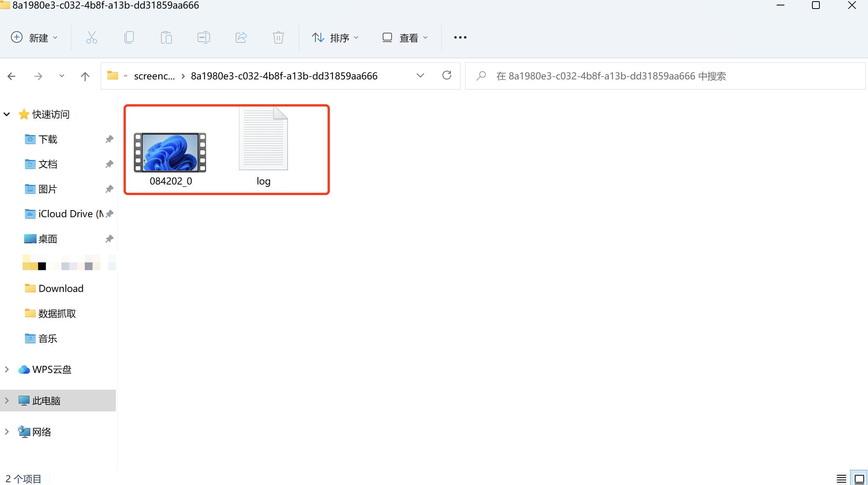
Task: Switch to details list view
Action: click(x=841, y=478)
